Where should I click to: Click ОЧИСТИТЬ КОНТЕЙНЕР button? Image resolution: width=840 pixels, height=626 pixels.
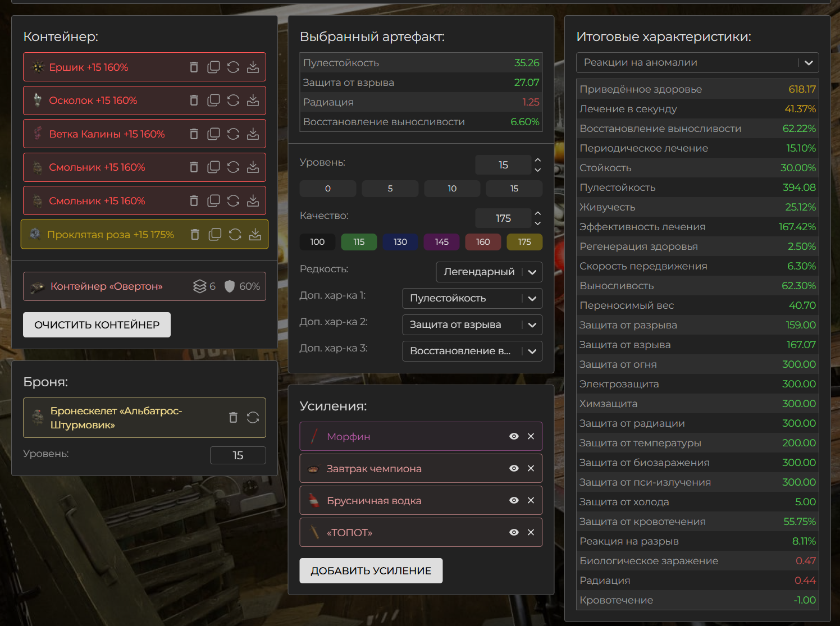tap(97, 325)
